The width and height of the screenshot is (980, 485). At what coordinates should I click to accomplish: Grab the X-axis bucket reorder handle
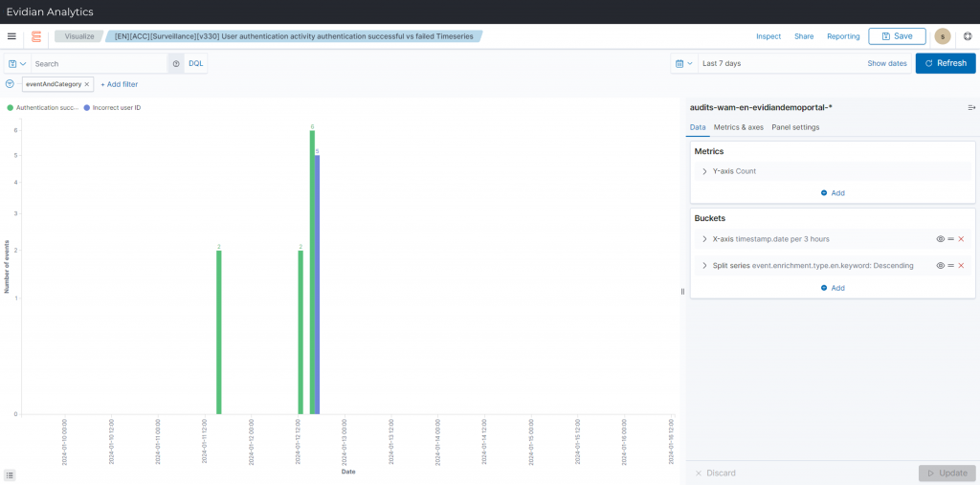[x=950, y=239]
